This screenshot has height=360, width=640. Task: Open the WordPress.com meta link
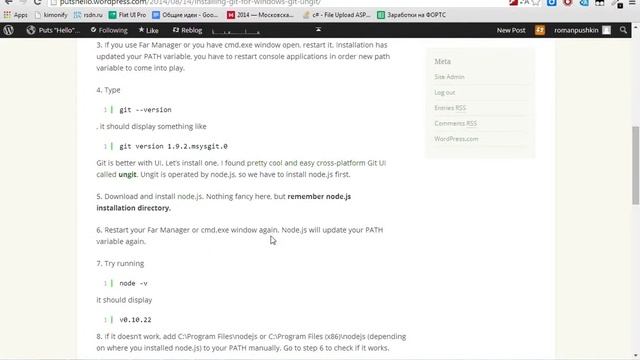click(456, 139)
